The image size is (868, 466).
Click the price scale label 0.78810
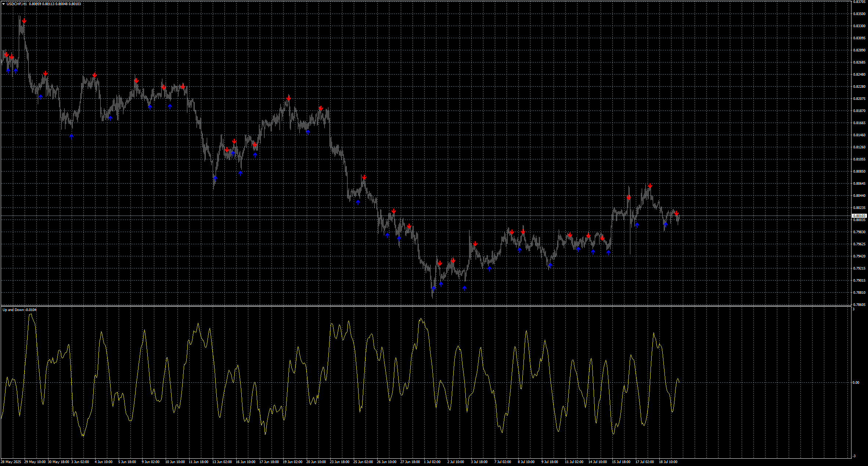pos(858,293)
